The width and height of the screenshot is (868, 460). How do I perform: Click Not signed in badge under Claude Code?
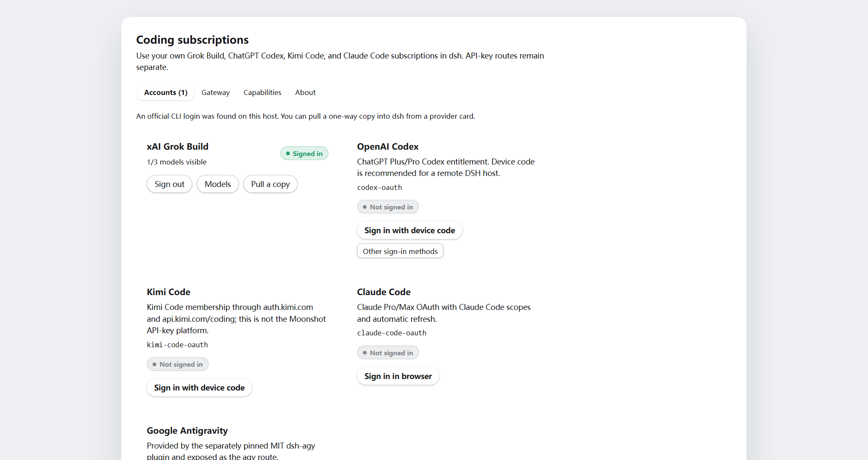click(x=388, y=353)
